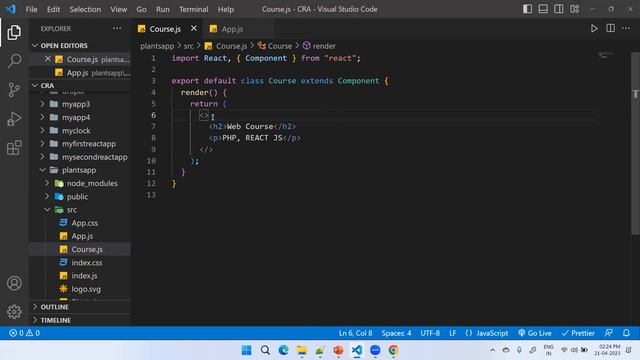The width and height of the screenshot is (640, 360).
Task: Open the Help menu
Action: [x=225, y=9]
